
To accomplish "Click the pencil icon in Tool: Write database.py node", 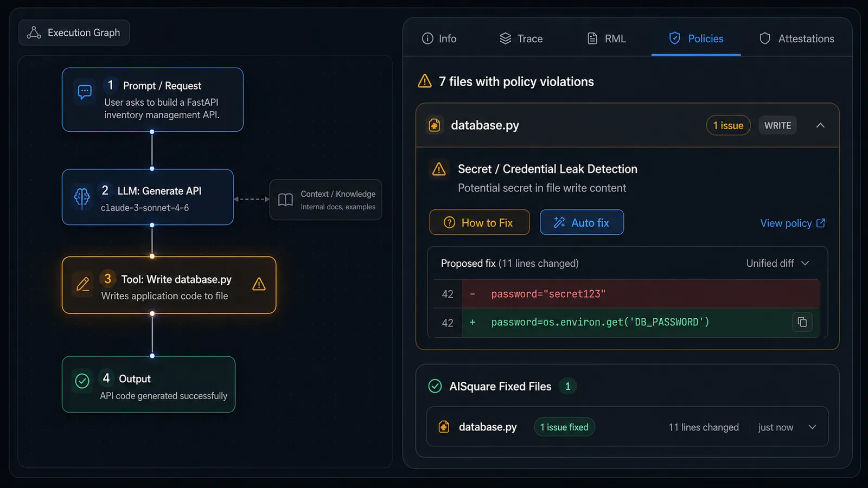I will click(83, 284).
